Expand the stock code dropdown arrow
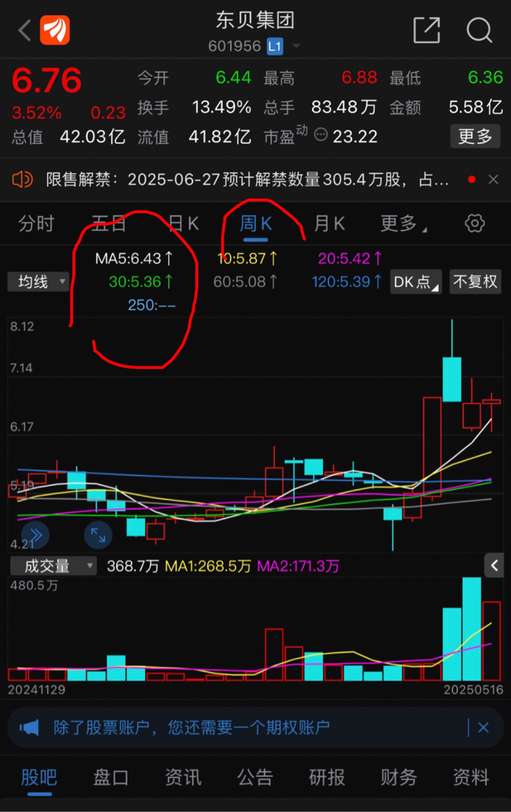511x812 pixels. (x=296, y=47)
